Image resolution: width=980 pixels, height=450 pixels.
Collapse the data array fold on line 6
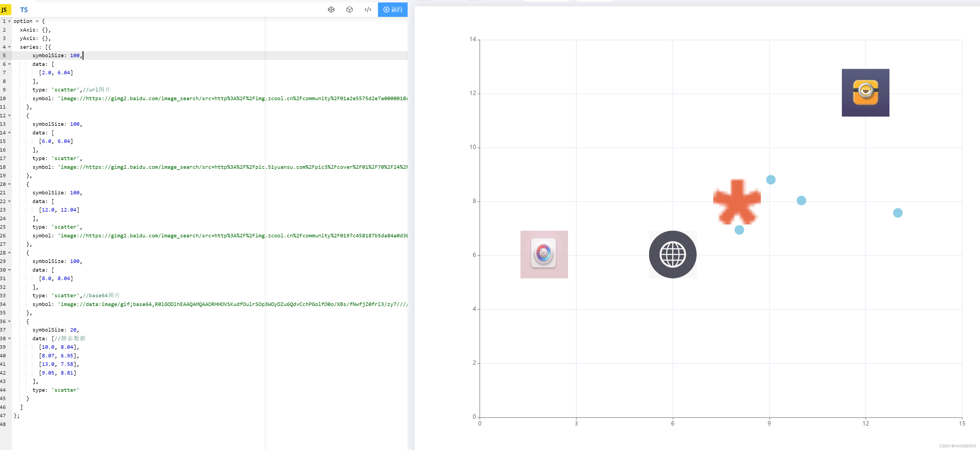[x=10, y=64]
